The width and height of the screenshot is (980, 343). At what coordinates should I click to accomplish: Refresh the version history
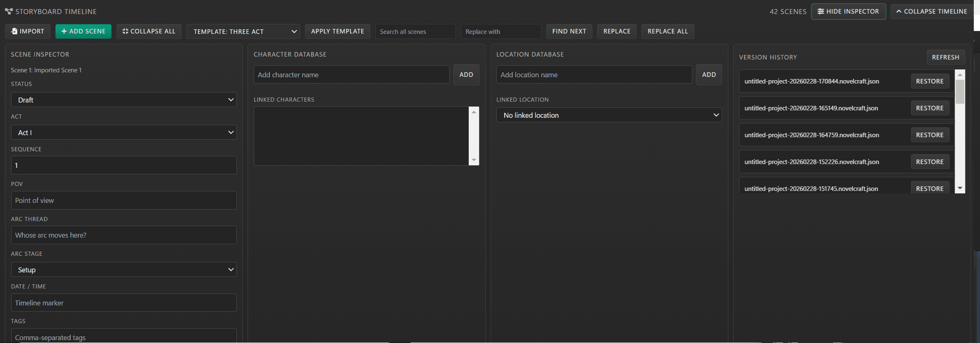click(x=946, y=57)
